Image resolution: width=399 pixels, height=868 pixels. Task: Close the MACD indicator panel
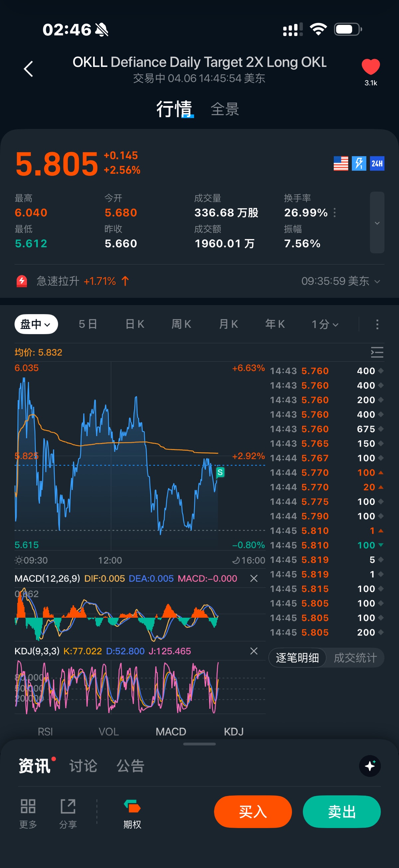tap(254, 578)
